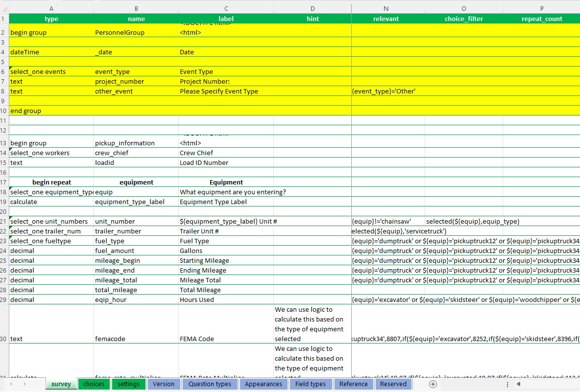This screenshot has height=392, width=580.
Task: Select the 'choice_filter' header cell
Action: pos(464,19)
